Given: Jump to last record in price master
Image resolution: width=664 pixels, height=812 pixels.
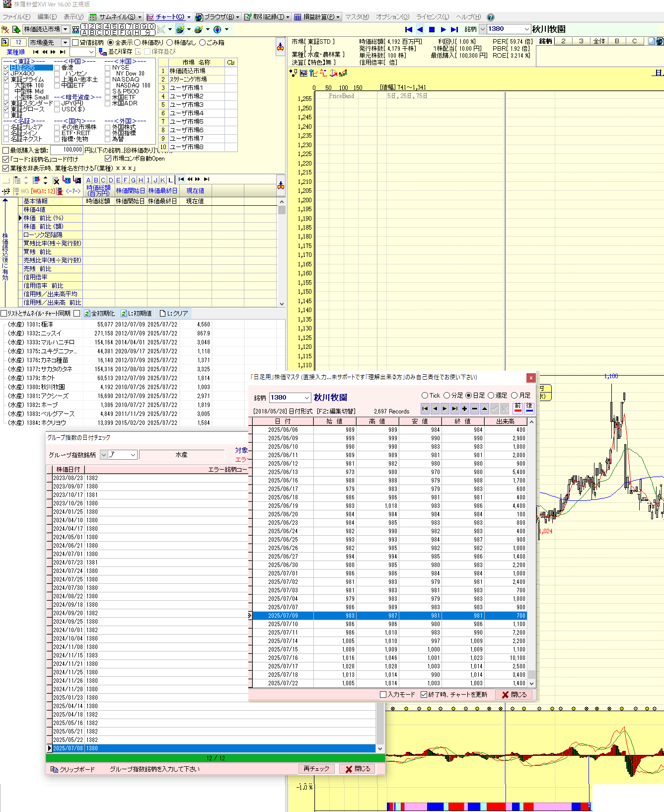Looking at the screenshot, I should coord(454,408).
